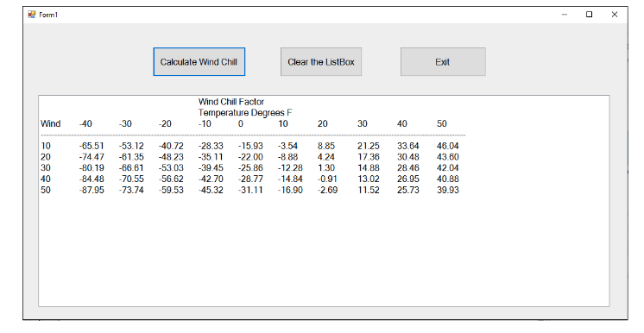Click the value -80.19
Screen dimensions: 644x333
tap(92, 168)
